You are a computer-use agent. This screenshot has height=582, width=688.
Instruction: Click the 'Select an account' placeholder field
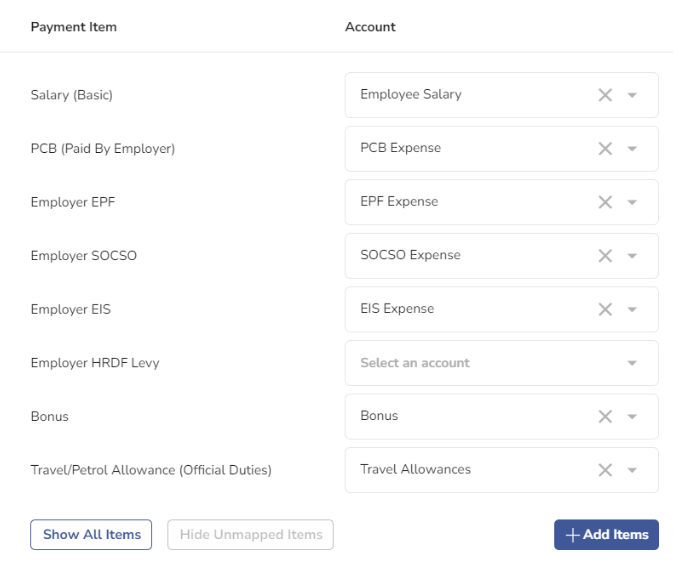pos(502,363)
